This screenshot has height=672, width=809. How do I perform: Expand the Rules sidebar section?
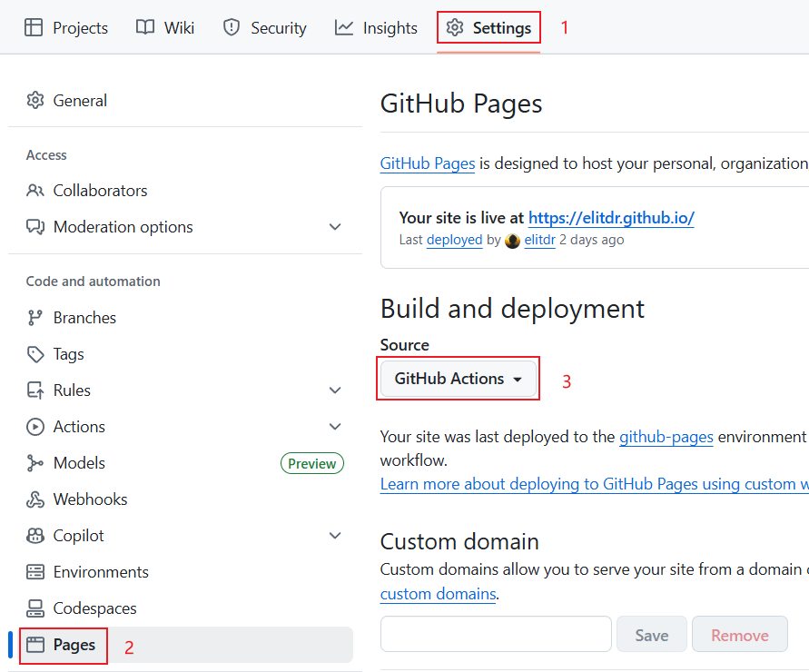[x=335, y=390]
